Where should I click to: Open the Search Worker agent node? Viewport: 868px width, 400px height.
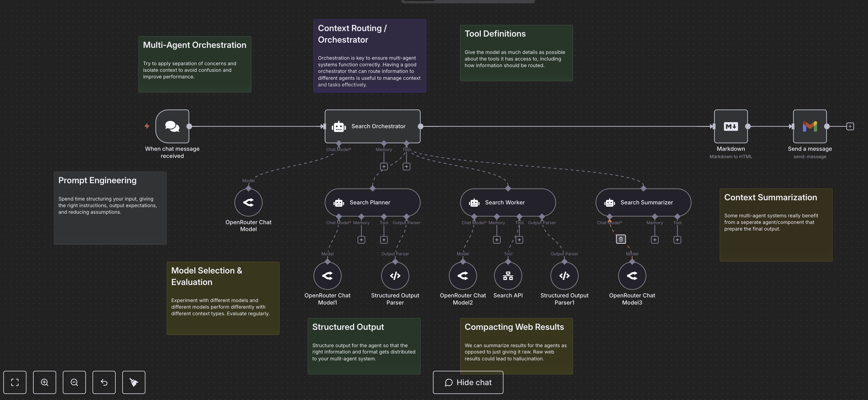tap(508, 202)
